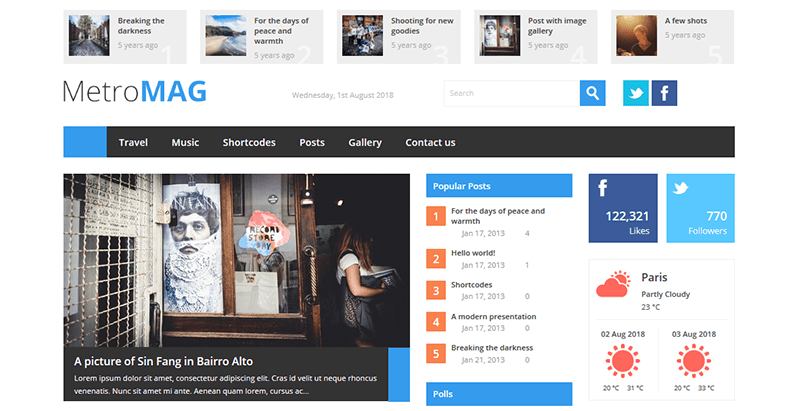Open the Twitter icon in header
Screen dimensions: 800x411
(x=636, y=93)
